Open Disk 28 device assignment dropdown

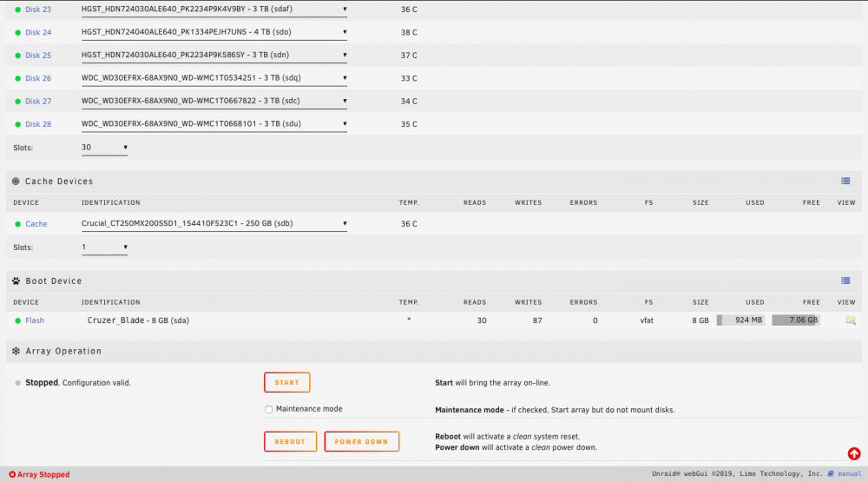tap(214, 124)
